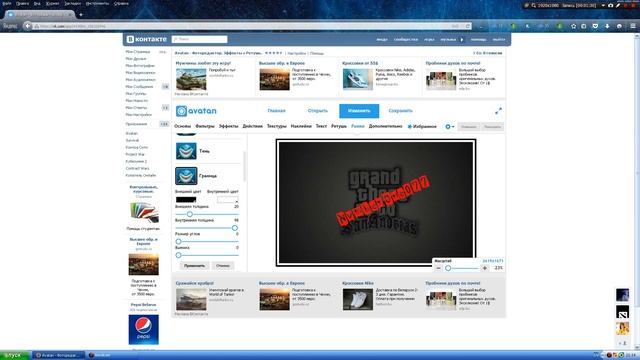Open Мои Группы in VK sidebar
This screenshot has width=640, height=360.
pyautogui.click(x=136, y=93)
